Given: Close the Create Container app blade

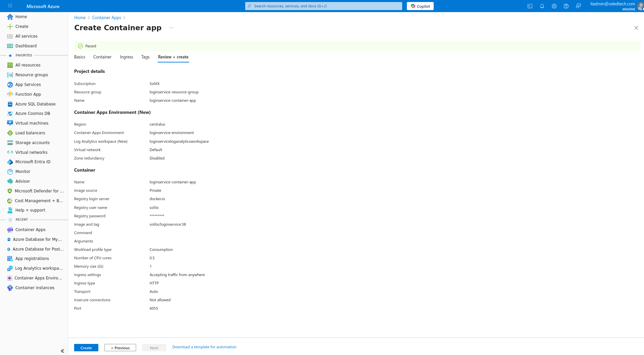Looking at the screenshot, I should (x=636, y=28).
